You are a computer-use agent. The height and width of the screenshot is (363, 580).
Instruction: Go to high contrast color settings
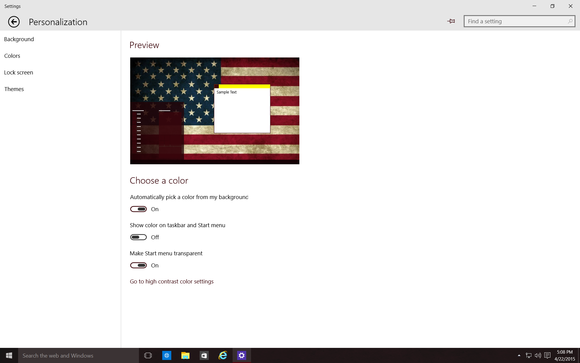(x=172, y=282)
